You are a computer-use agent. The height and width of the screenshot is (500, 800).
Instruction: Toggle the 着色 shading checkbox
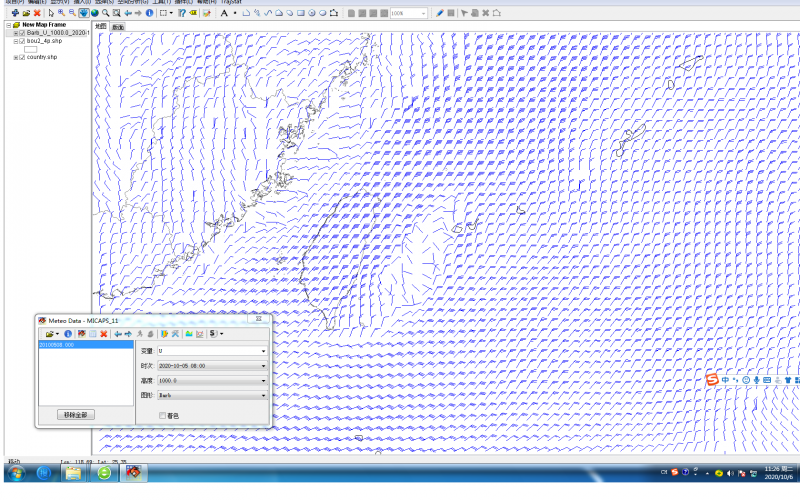point(163,414)
